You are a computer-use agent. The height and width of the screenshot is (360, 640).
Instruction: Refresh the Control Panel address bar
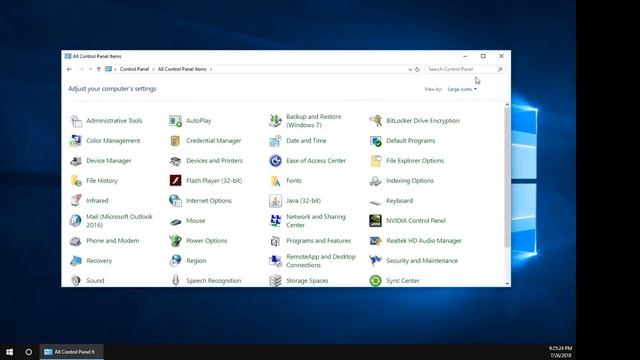[x=417, y=69]
